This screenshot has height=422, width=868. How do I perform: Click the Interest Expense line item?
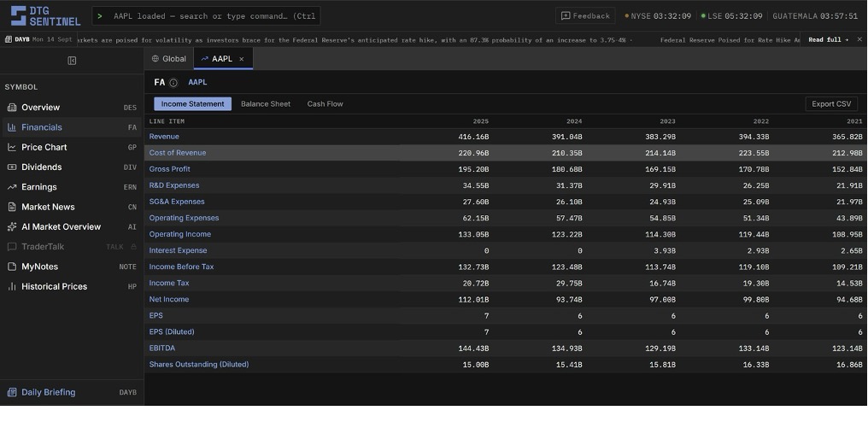(178, 251)
